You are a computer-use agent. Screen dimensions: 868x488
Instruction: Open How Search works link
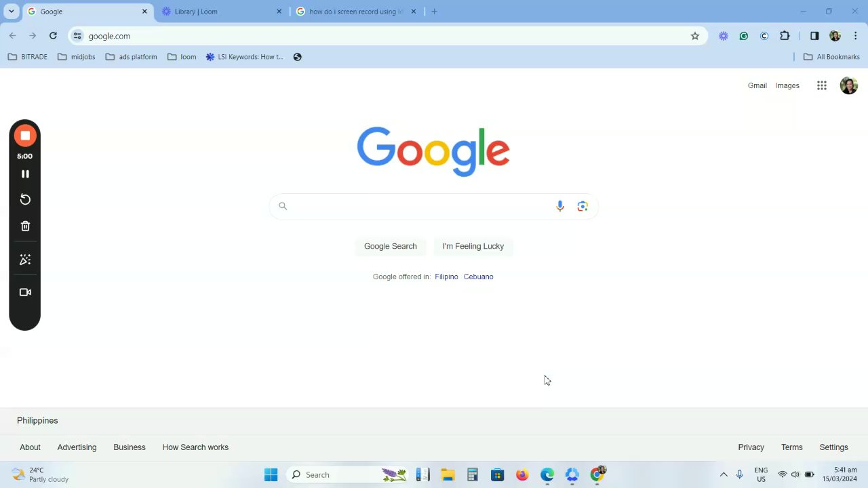click(195, 447)
